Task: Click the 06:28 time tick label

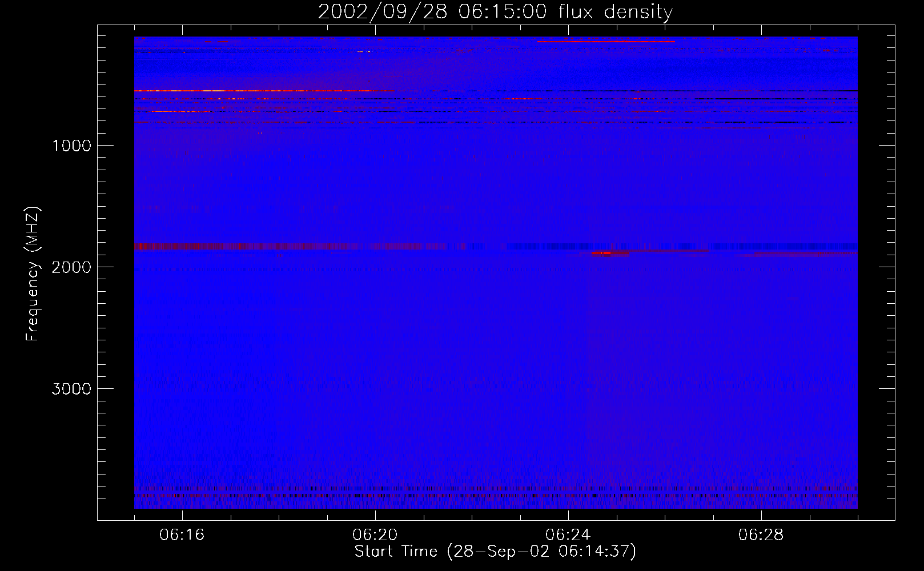Action: click(761, 535)
